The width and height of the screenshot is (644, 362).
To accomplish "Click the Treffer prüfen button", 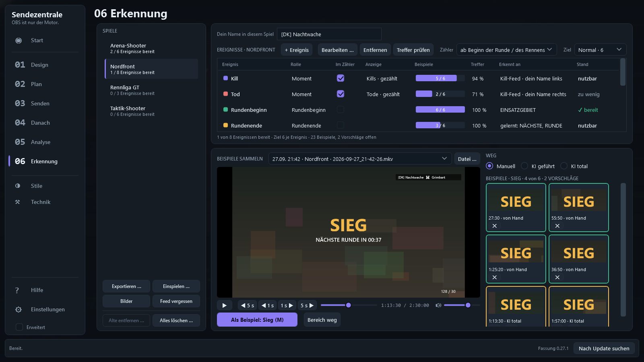I will [413, 50].
